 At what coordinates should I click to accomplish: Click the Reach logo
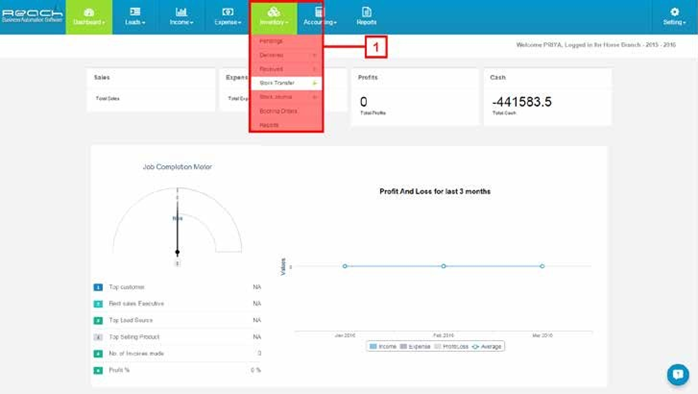32,16
